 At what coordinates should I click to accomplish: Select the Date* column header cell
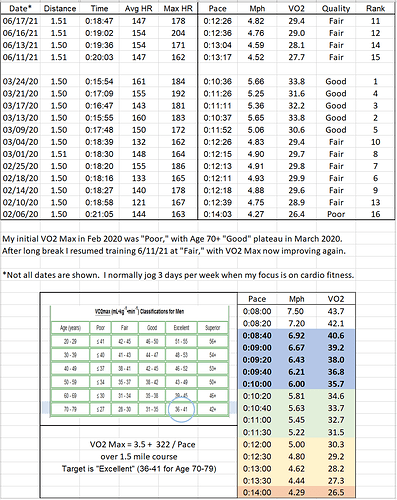20,8
